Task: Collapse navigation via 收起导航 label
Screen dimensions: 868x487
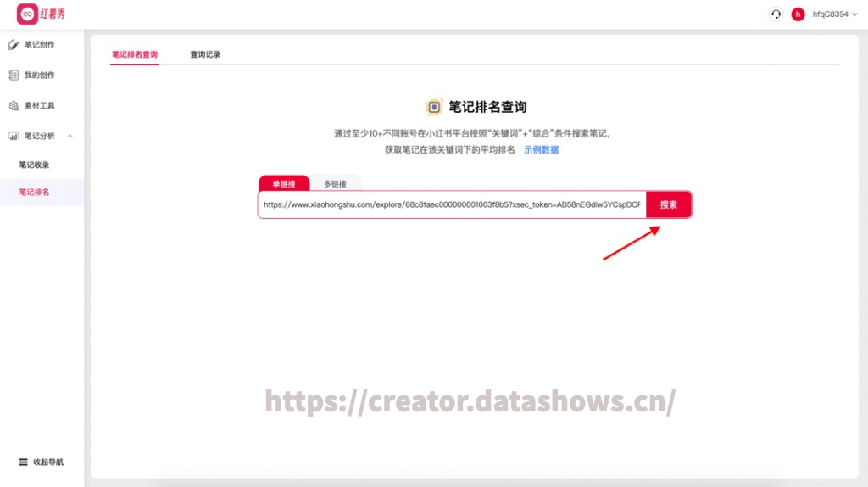Action: [48, 462]
